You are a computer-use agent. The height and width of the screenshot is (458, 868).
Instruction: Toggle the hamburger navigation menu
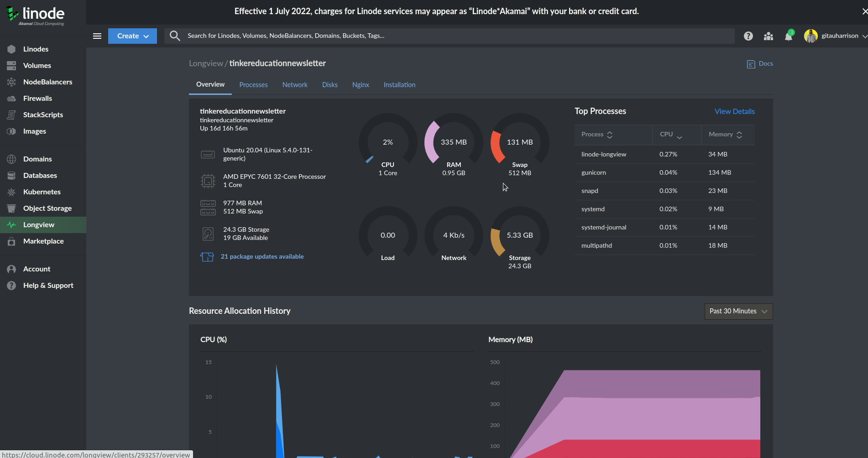[x=97, y=36]
